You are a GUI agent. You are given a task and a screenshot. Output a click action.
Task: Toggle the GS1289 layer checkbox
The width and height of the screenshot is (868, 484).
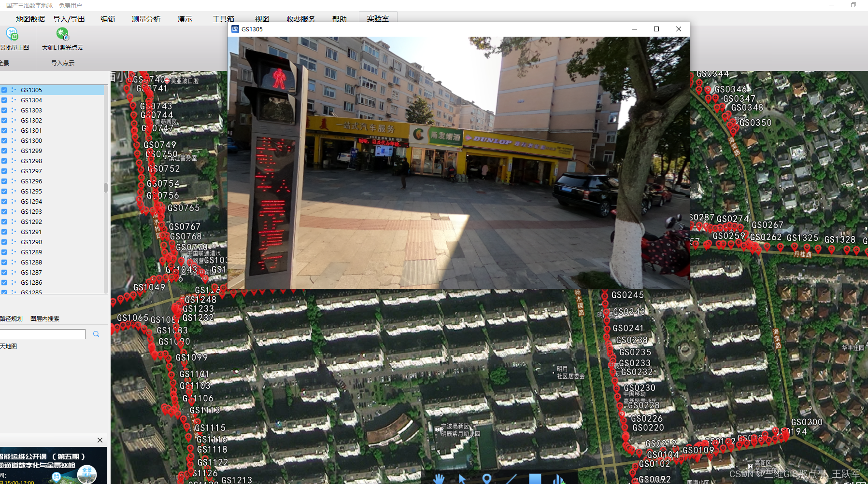tap(4, 252)
